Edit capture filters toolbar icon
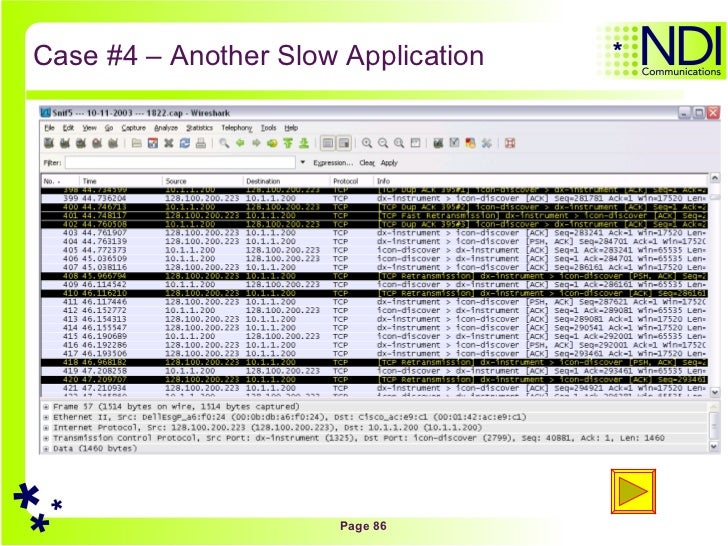This screenshot has height=546, width=728. pyautogui.click(x=438, y=143)
